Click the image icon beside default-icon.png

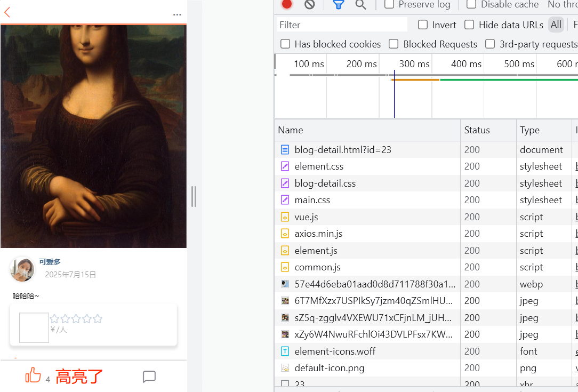click(285, 367)
